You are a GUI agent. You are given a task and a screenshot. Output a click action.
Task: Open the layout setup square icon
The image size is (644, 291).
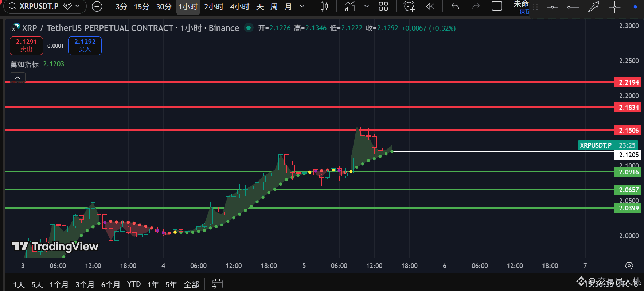(x=497, y=6)
